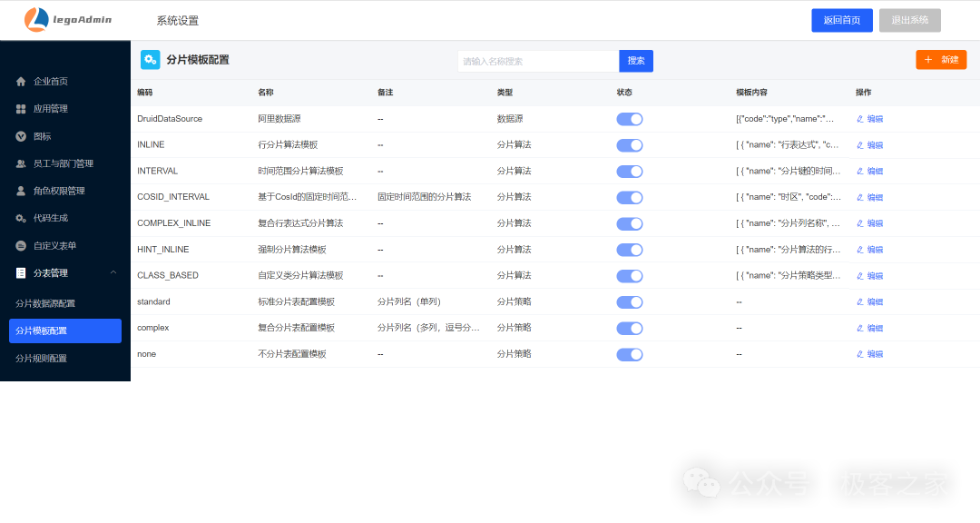
Task: Open 员工与部门管理 menu item
Action: tap(65, 164)
